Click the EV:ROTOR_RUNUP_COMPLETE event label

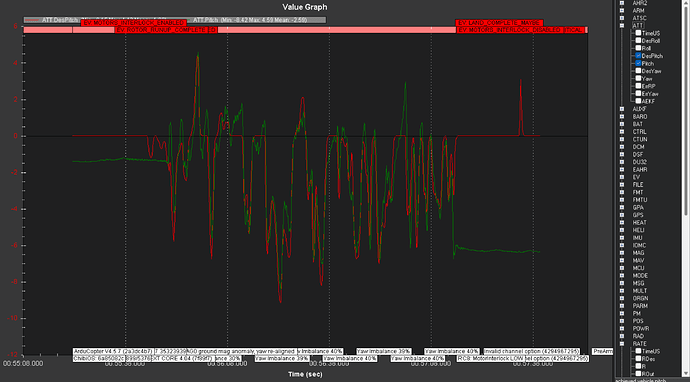161,30
